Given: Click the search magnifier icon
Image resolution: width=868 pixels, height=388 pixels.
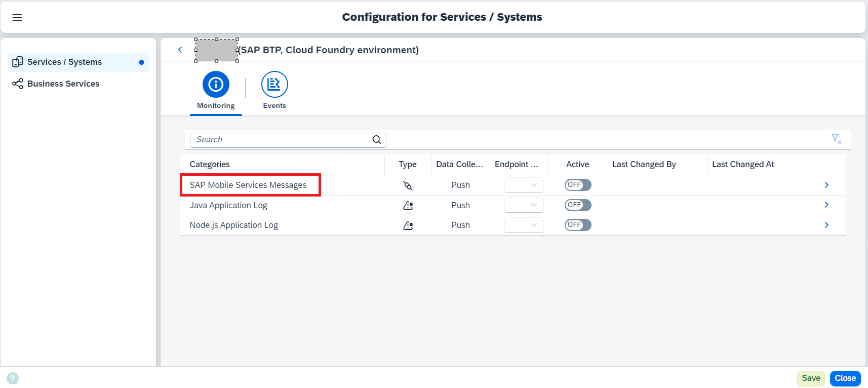Looking at the screenshot, I should (x=377, y=140).
